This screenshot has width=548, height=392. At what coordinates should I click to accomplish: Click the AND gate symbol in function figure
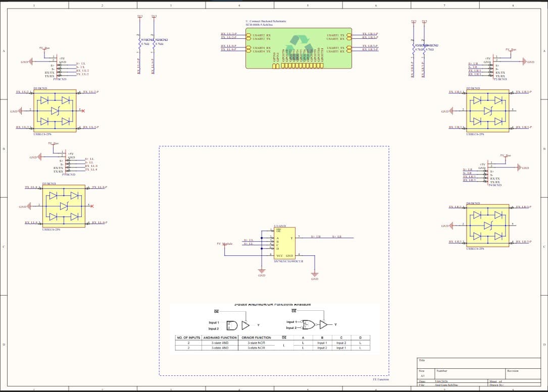(232, 326)
